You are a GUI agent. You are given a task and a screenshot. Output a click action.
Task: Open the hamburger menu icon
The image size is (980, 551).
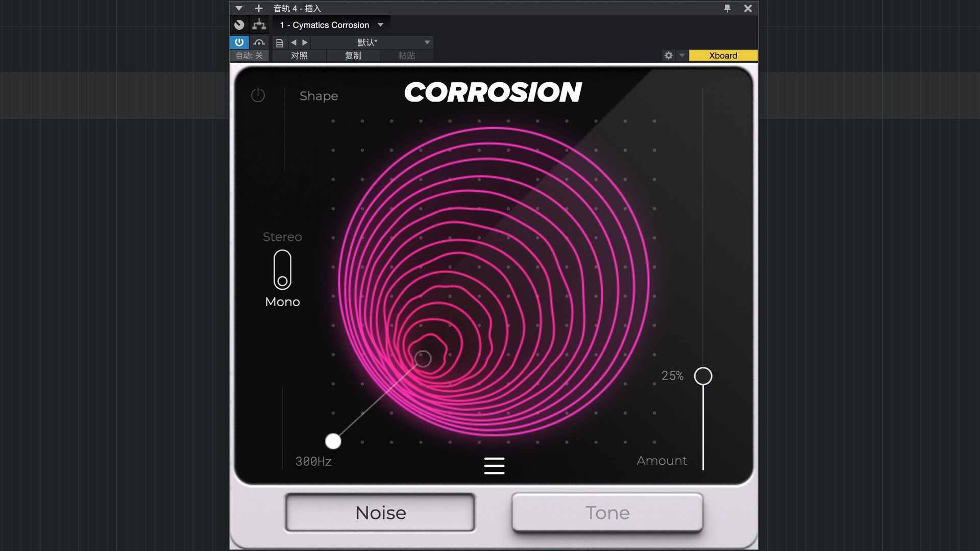494,465
